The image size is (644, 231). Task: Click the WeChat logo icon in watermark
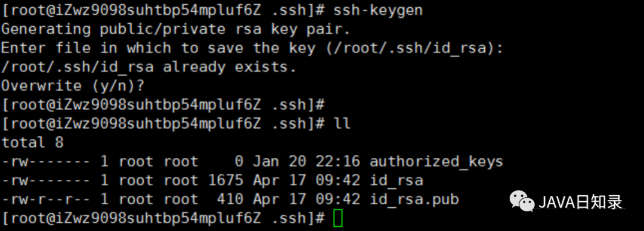tap(522, 201)
